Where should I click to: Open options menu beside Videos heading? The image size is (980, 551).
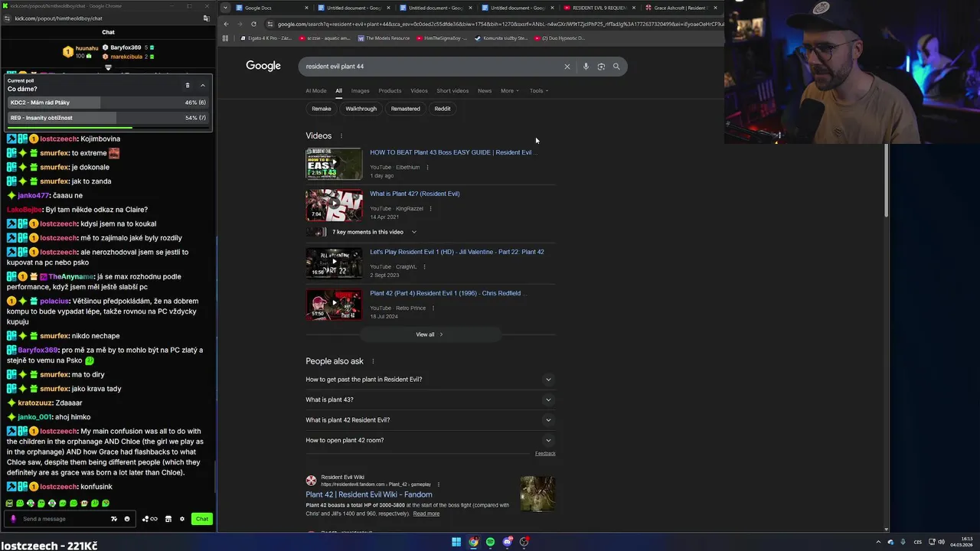(341, 136)
